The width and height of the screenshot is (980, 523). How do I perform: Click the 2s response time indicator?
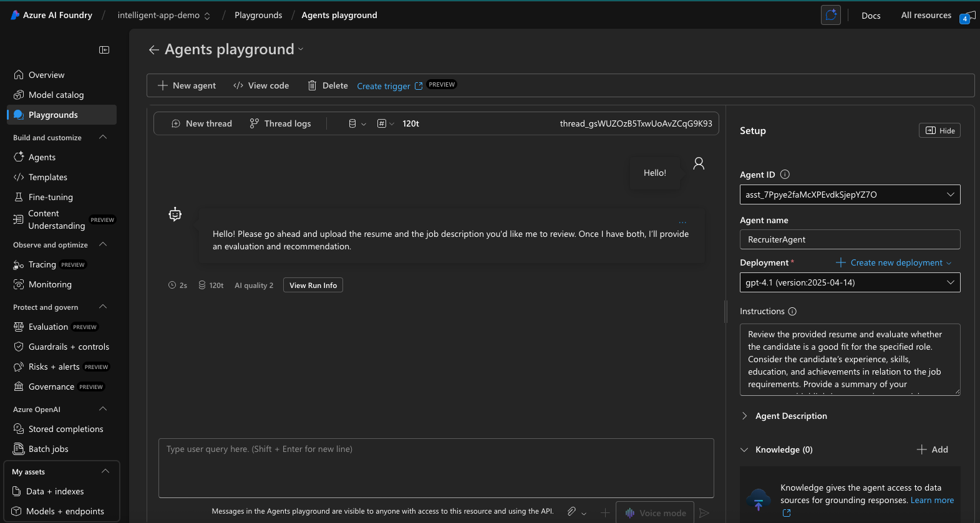coord(178,285)
